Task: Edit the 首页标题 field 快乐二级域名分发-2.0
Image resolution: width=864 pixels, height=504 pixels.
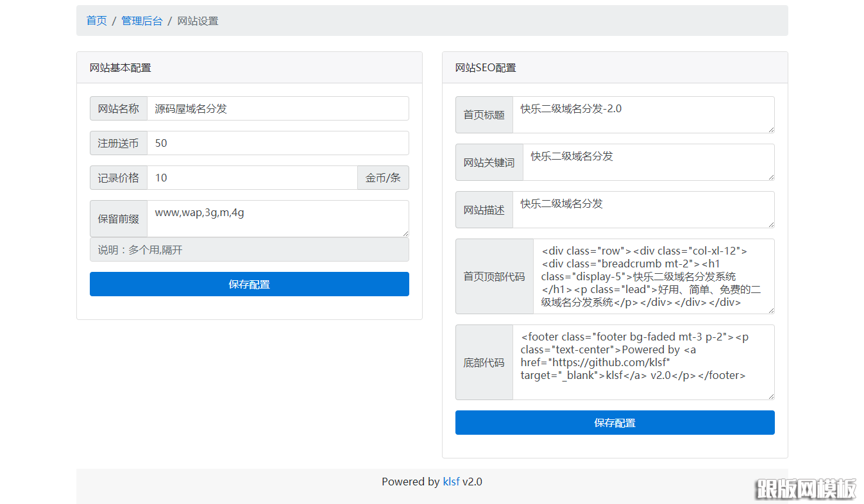Action: pos(643,115)
